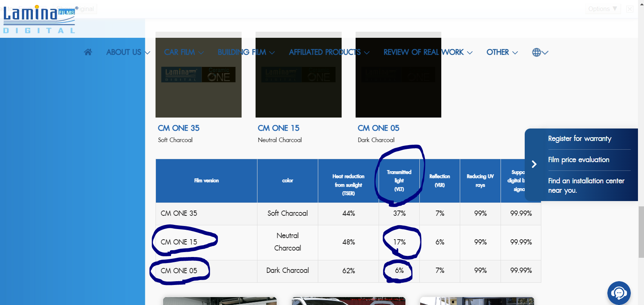Expand the OTHER menu

502,52
